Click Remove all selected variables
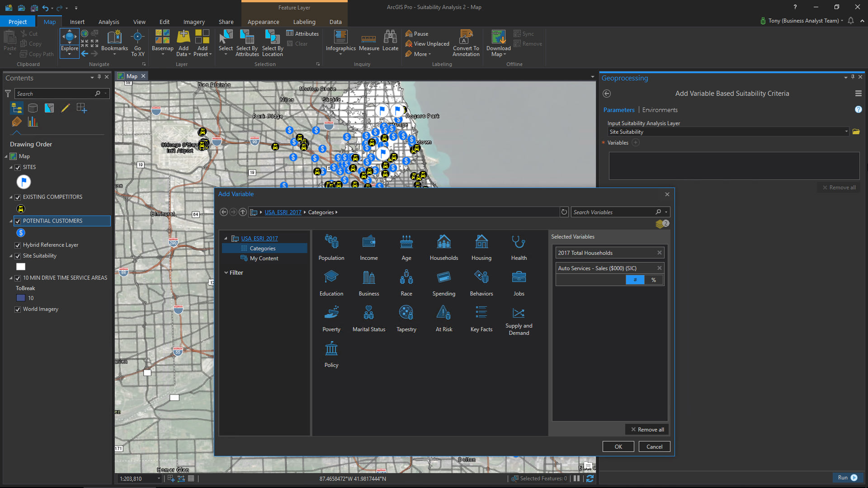The width and height of the screenshot is (868, 488). coord(647,430)
